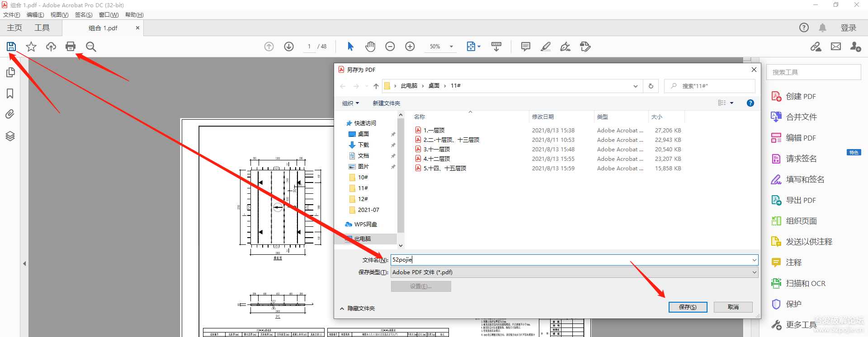Open the Attachments paperclip panel

point(10,114)
